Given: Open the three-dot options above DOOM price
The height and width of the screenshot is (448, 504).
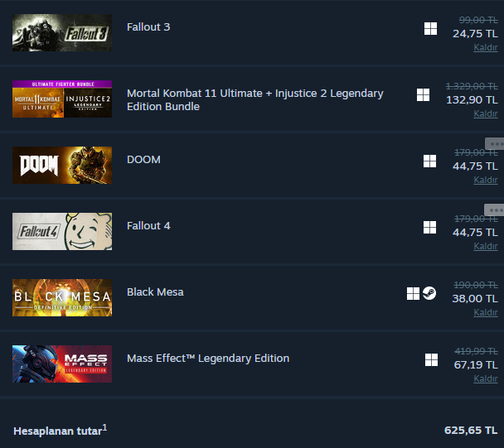Looking at the screenshot, I should (495, 144).
